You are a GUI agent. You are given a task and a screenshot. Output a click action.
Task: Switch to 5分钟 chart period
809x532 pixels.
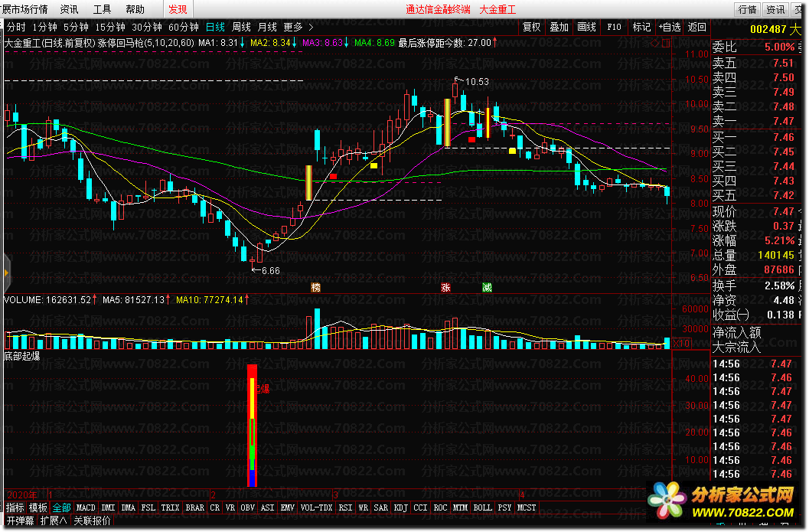(x=77, y=27)
